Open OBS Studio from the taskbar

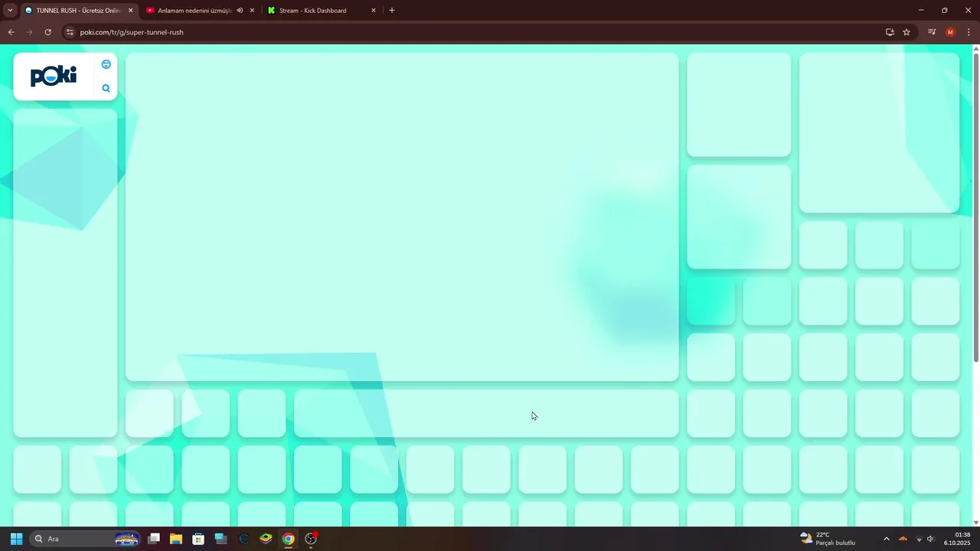[x=311, y=539]
